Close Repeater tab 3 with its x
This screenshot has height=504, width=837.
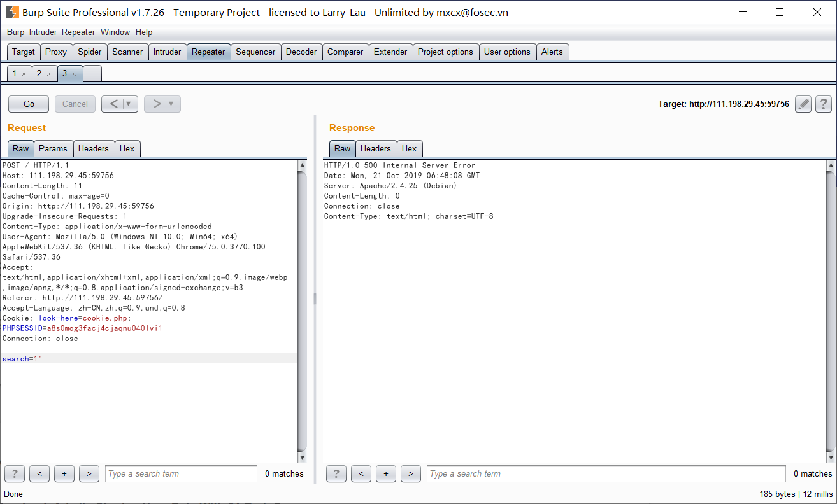pyautogui.click(x=74, y=74)
